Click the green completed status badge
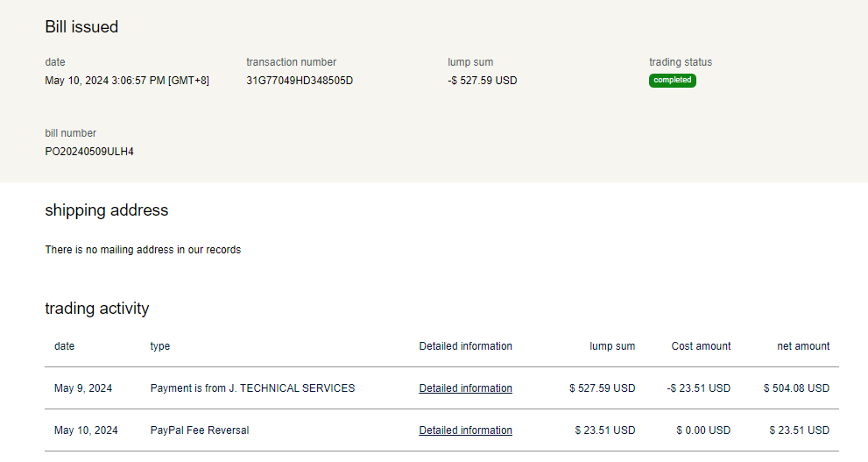Image resolution: width=868 pixels, height=462 pixels. [672, 81]
